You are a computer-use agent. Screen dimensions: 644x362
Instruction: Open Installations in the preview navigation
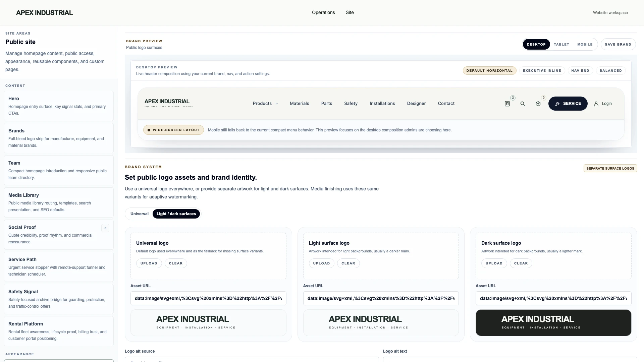tap(382, 104)
